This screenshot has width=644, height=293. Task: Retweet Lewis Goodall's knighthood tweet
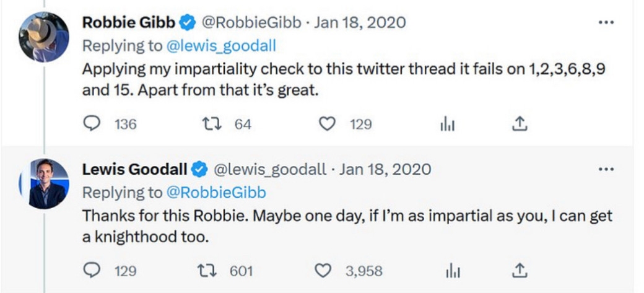point(211,271)
